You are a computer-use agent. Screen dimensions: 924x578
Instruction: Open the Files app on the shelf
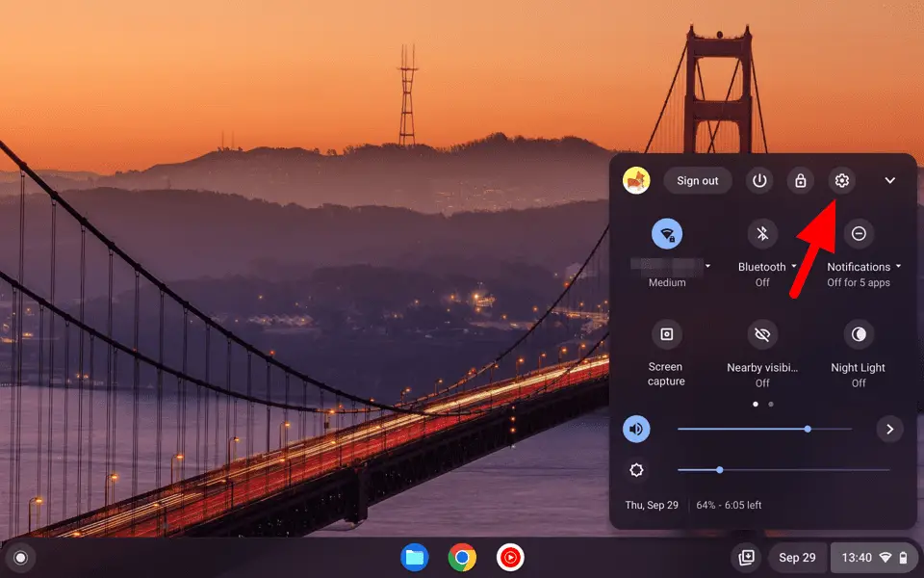click(x=415, y=557)
